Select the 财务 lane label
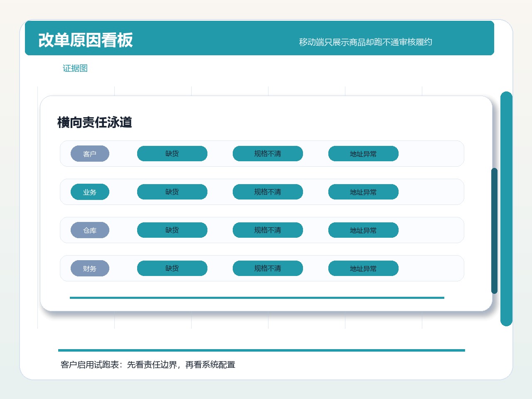This screenshot has width=532, height=399. tap(90, 268)
